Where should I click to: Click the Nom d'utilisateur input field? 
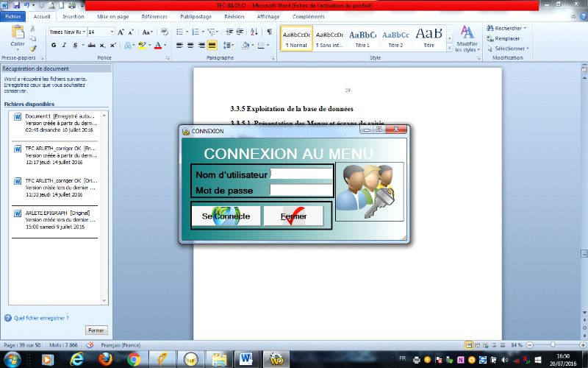pos(301,174)
